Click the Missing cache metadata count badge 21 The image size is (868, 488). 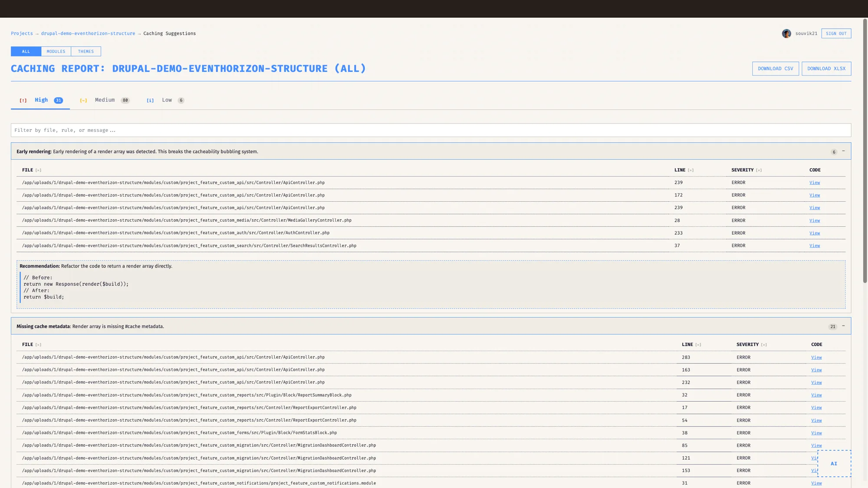tap(832, 327)
